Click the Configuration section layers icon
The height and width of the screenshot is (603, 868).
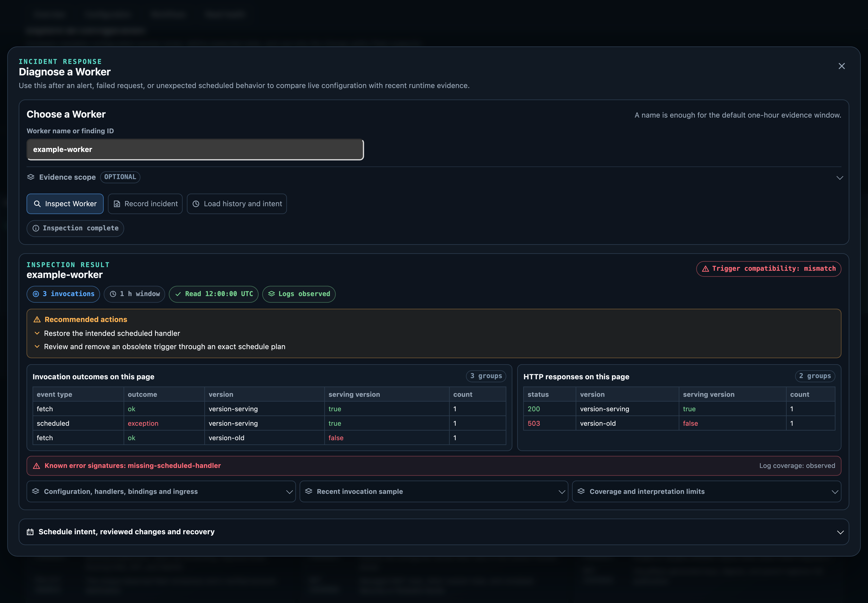[36, 491]
